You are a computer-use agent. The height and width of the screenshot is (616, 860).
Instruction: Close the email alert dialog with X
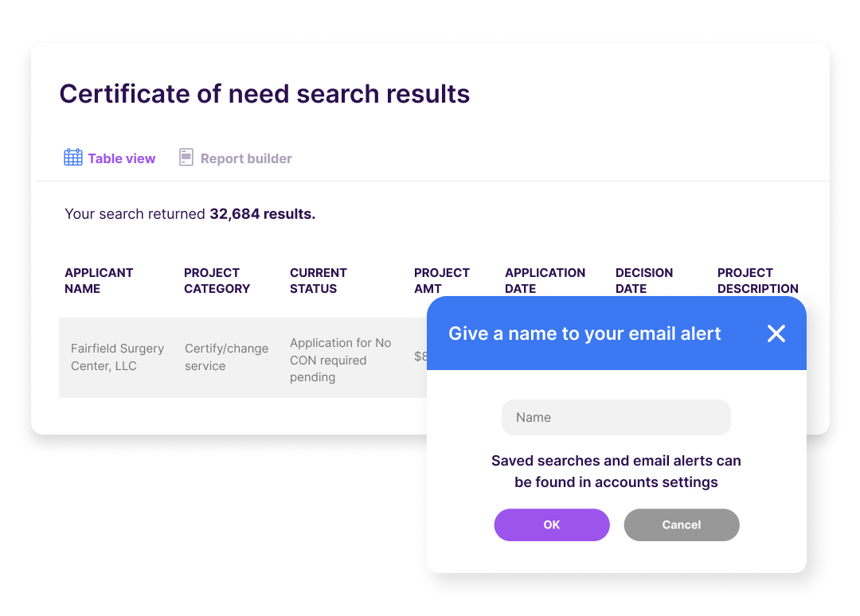[776, 333]
